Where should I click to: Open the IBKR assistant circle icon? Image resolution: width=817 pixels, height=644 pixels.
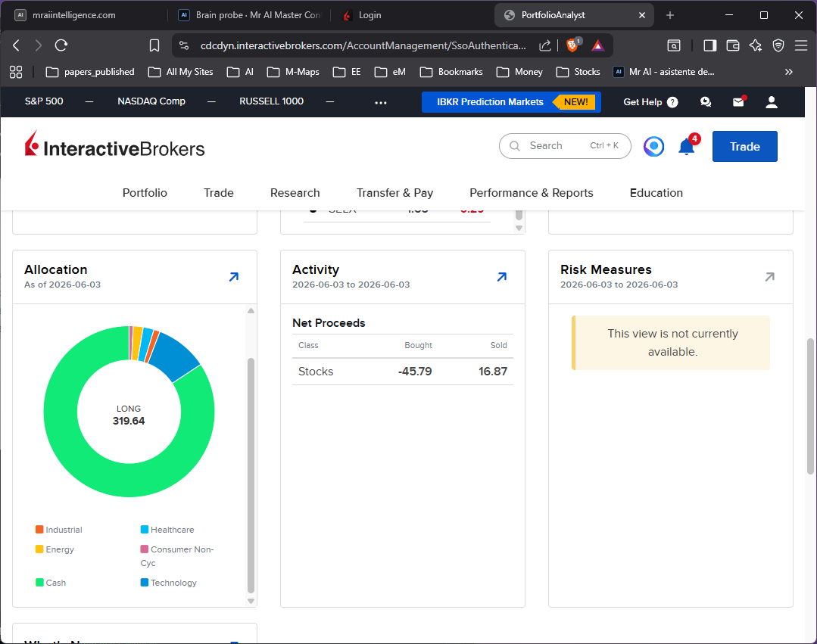653,146
